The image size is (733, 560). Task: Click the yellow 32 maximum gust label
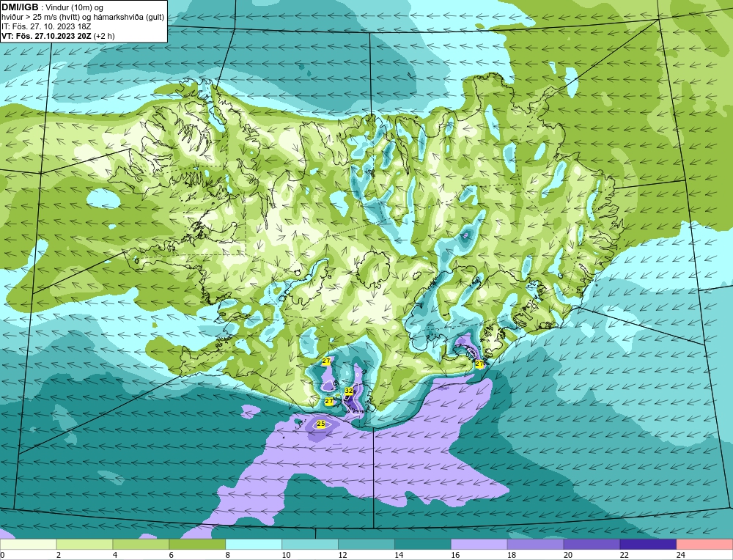coord(349,391)
